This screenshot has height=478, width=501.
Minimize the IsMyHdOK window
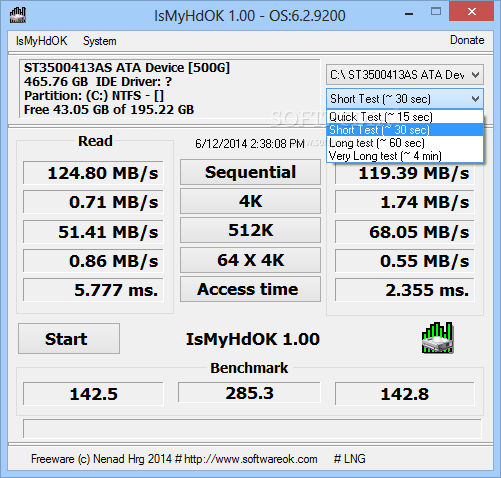(409, 13)
